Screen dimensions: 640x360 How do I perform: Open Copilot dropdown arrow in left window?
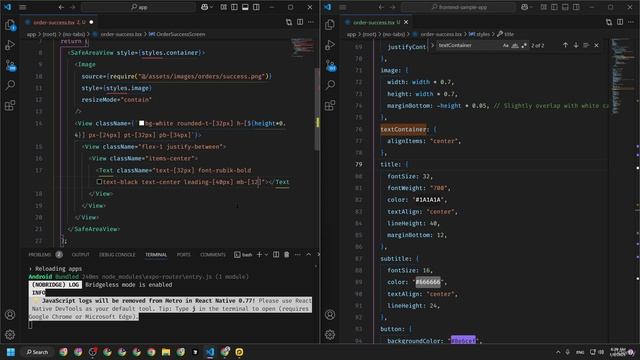tap(211, 7)
